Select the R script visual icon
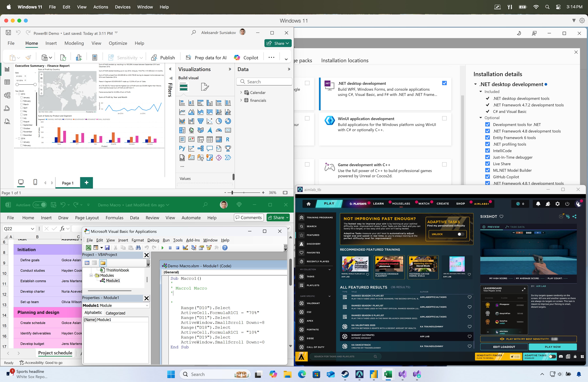This screenshot has width=588, height=382. [x=228, y=140]
